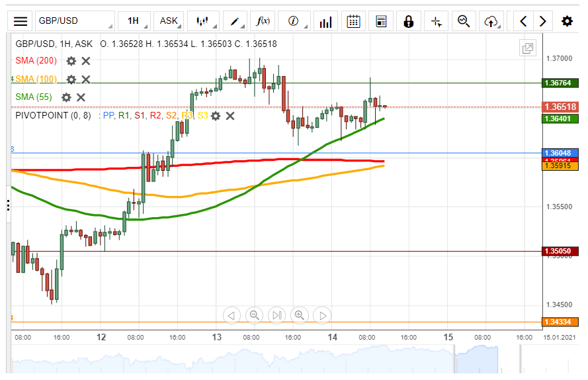Click the 15.01.2021 date label
588x380 pixels.
[x=559, y=337]
